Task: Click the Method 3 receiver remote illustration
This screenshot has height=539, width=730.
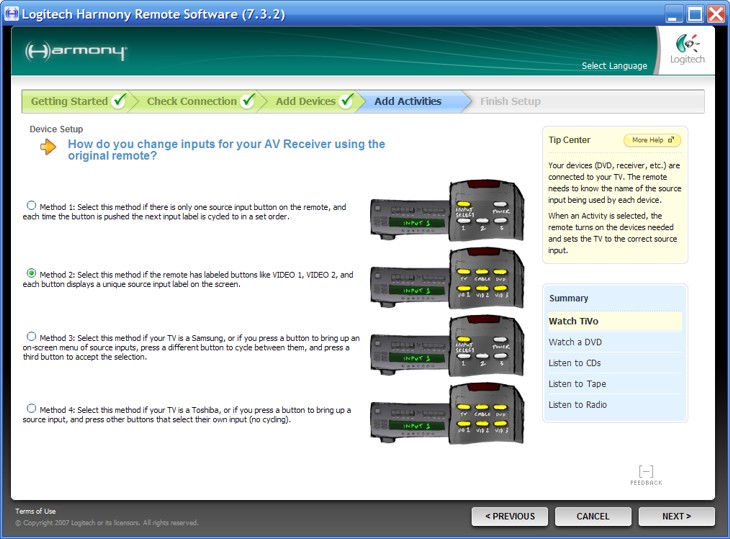Action: point(447,345)
